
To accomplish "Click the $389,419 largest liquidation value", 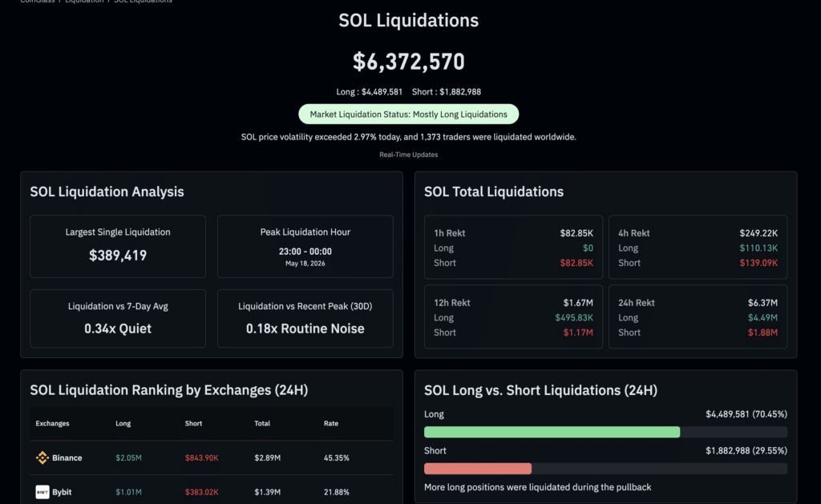I will tap(118, 256).
